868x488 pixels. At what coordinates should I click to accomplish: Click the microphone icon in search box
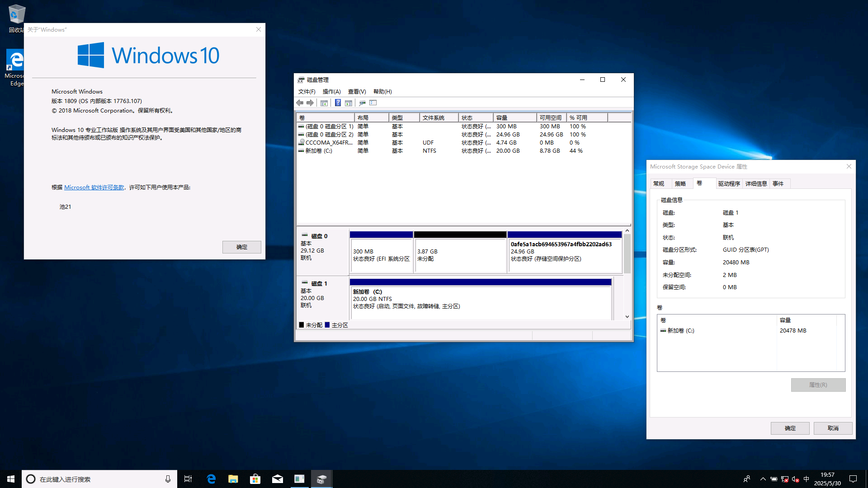168,479
